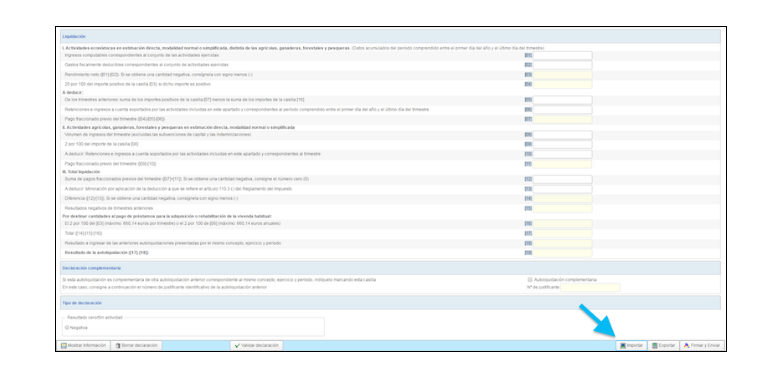Click box [10] A deducir retenciones field
The image size is (761, 376).
click(562, 154)
